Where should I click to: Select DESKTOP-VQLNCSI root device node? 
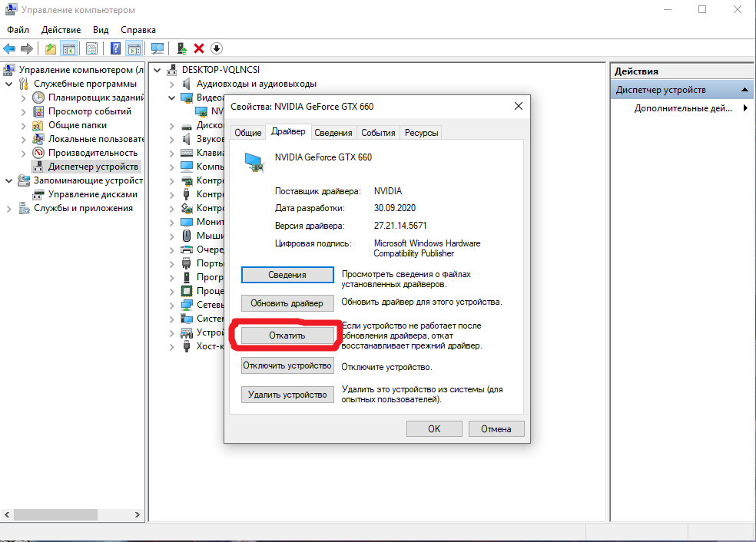pyautogui.click(x=220, y=70)
